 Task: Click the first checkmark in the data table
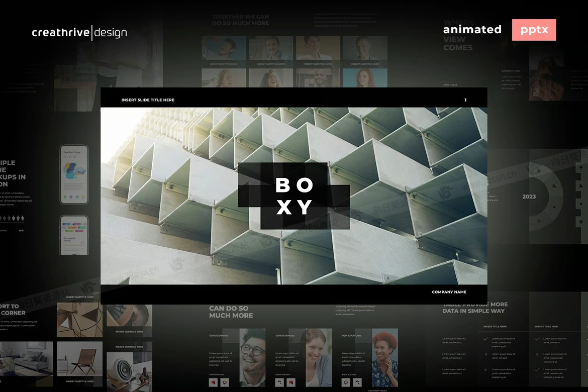485,339
